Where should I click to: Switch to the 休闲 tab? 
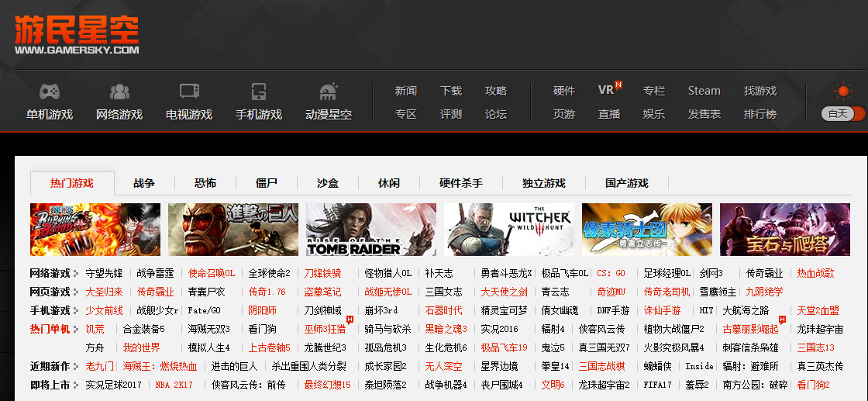388,183
